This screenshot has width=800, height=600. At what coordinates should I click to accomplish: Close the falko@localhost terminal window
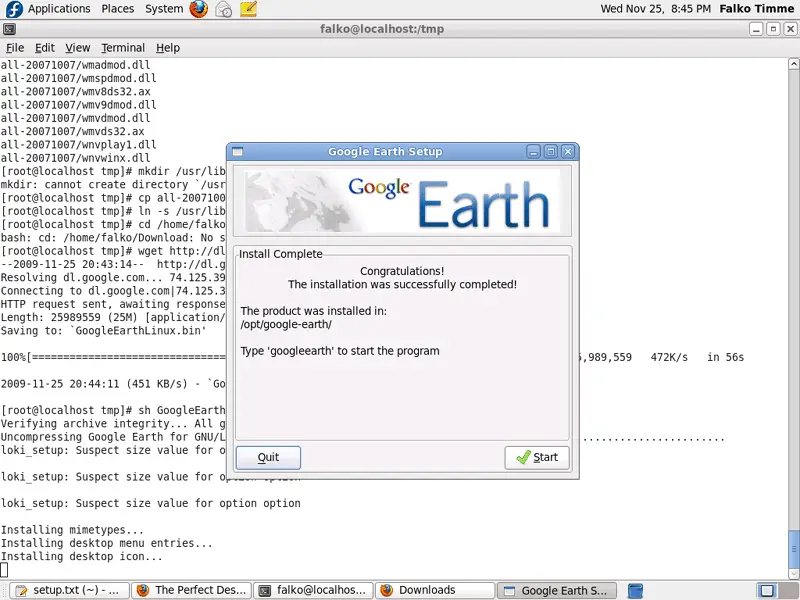tap(790, 29)
